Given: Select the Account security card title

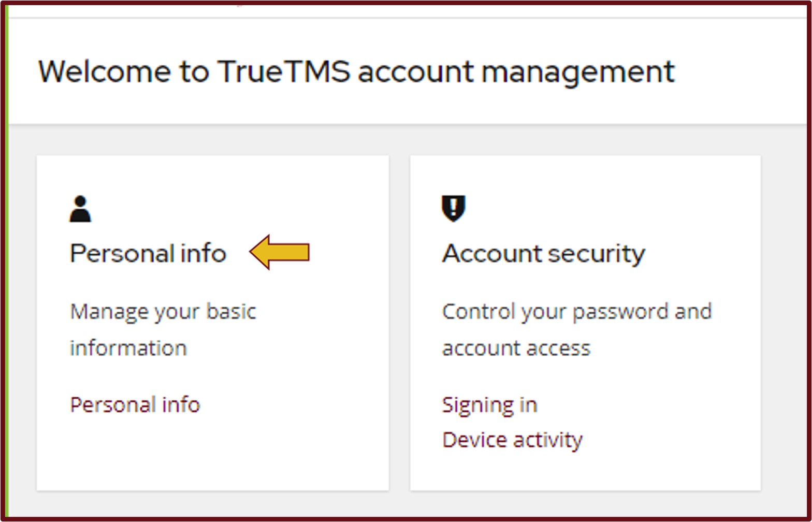Looking at the screenshot, I should click(543, 253).
